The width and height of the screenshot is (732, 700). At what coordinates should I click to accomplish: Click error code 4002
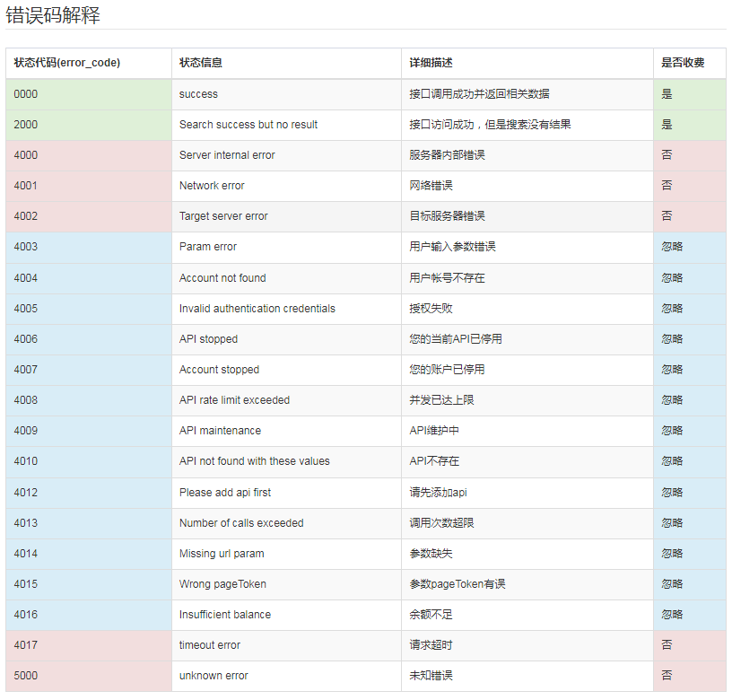pos(26,216)
